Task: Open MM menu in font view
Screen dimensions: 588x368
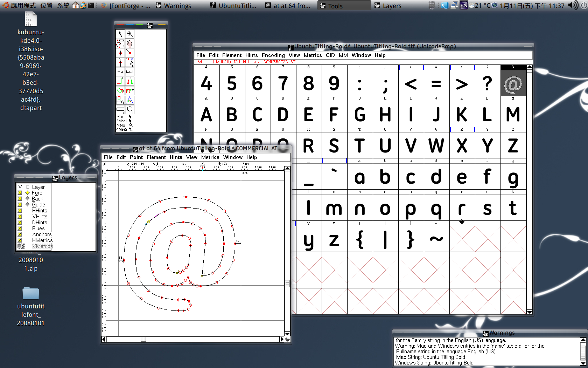Action: coord(343,55)
